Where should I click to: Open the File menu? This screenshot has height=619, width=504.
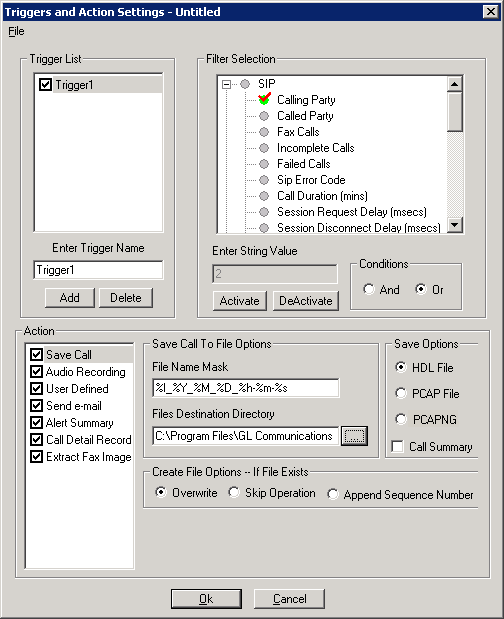[16, 31]
